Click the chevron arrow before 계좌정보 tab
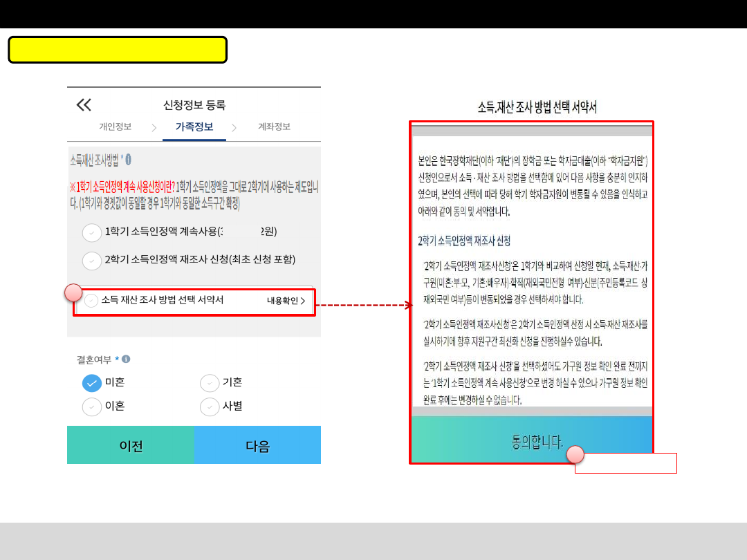This screenshot has width=747, height=560. point(234,128)
